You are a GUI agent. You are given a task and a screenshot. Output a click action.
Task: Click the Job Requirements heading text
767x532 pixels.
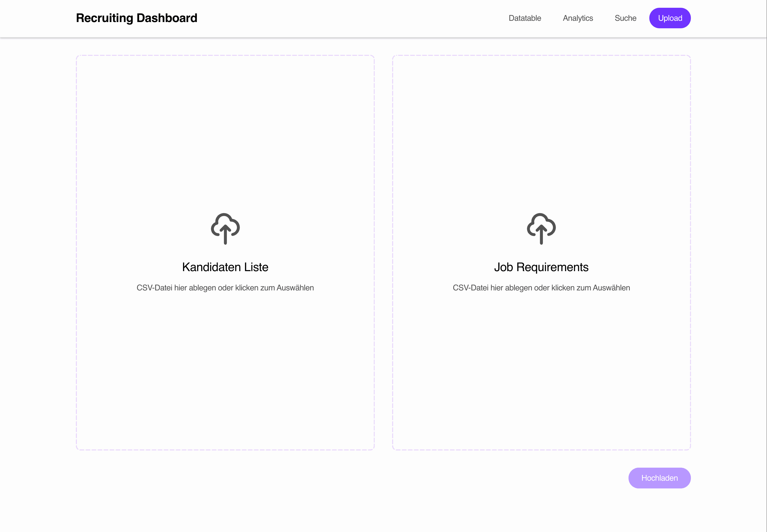[x=541, y=267]
